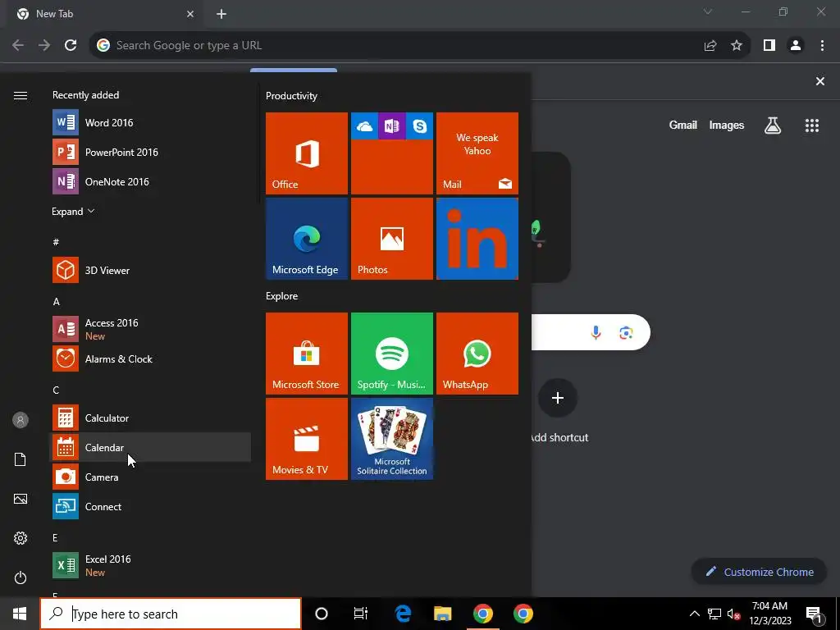Open the Connect app
This screenshot has height=630, width=840.
tap(150, 506)
